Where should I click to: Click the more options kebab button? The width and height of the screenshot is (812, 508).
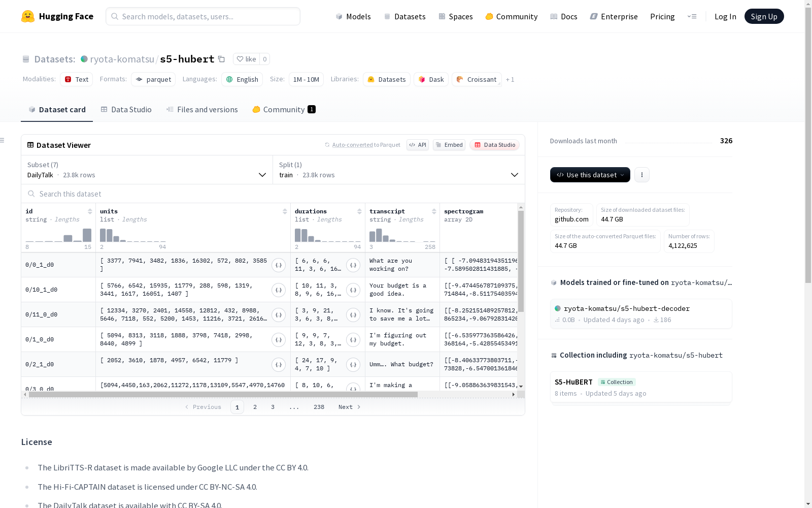(x=642, y=175)
